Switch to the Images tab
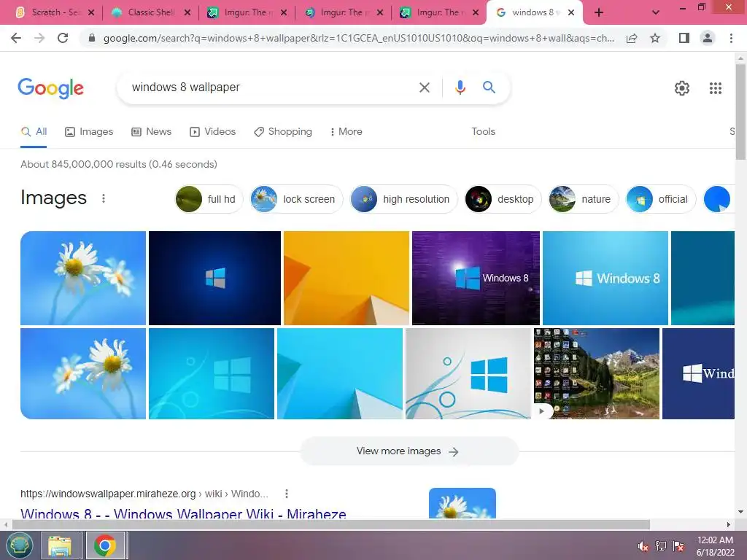The width and height of the screenshot is (747, 560). click(x=89, y=132)
